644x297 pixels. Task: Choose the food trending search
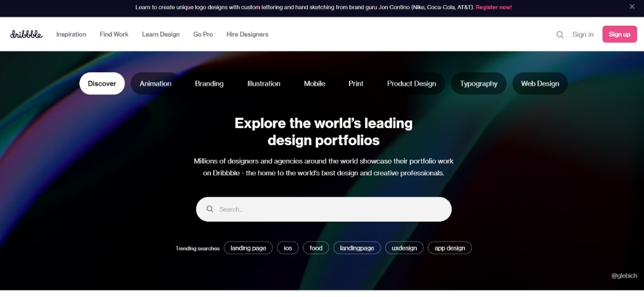coord(316,248)
